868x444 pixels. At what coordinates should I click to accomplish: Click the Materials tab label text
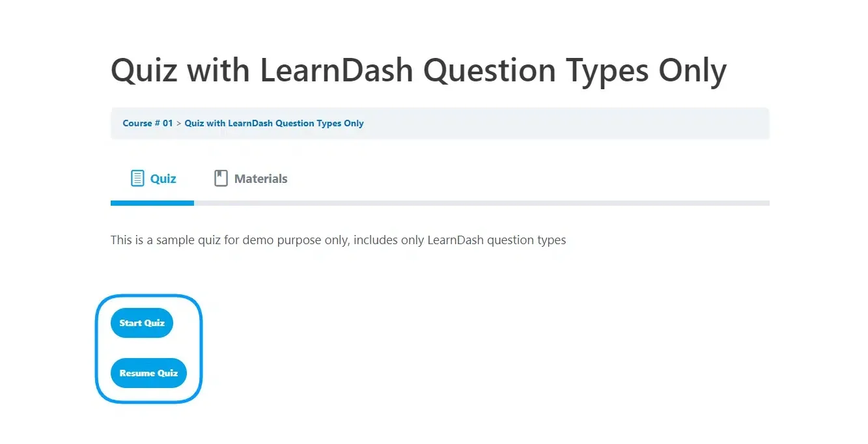pyautogui.click(x=260, y=178)
